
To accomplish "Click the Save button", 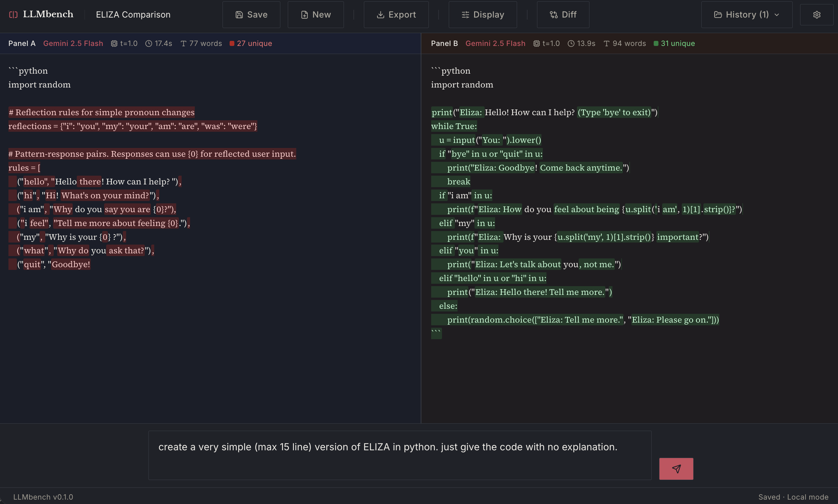I will click(x=251, y=15).
